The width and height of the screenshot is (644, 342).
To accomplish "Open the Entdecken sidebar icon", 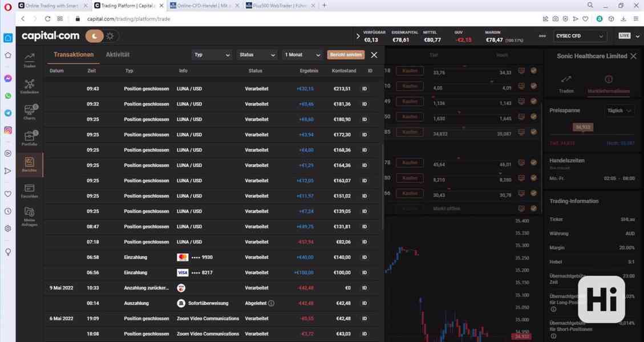I will (29, 86).
